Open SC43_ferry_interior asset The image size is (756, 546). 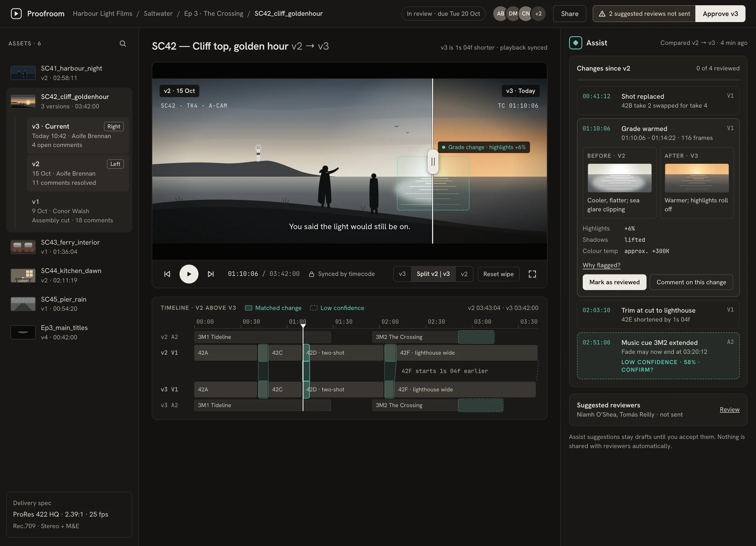tap(69, 247)
